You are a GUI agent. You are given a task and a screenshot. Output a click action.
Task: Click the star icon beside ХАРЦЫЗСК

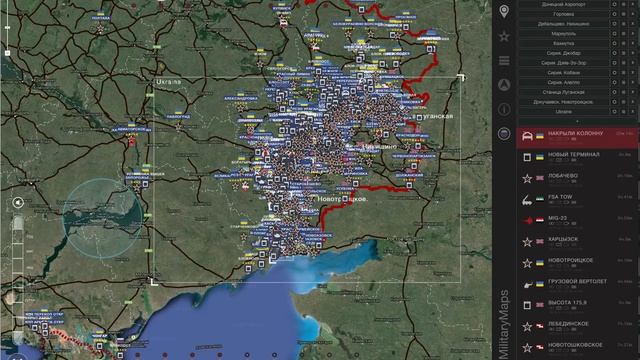(x=527, y=242)
